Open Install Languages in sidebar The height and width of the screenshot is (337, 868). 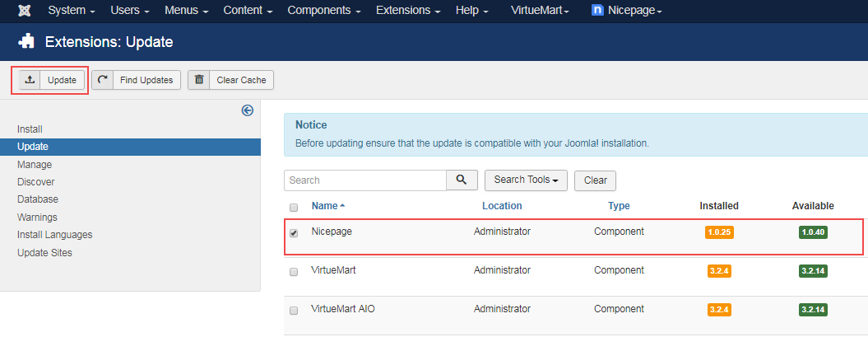click(x=55, y=235)
